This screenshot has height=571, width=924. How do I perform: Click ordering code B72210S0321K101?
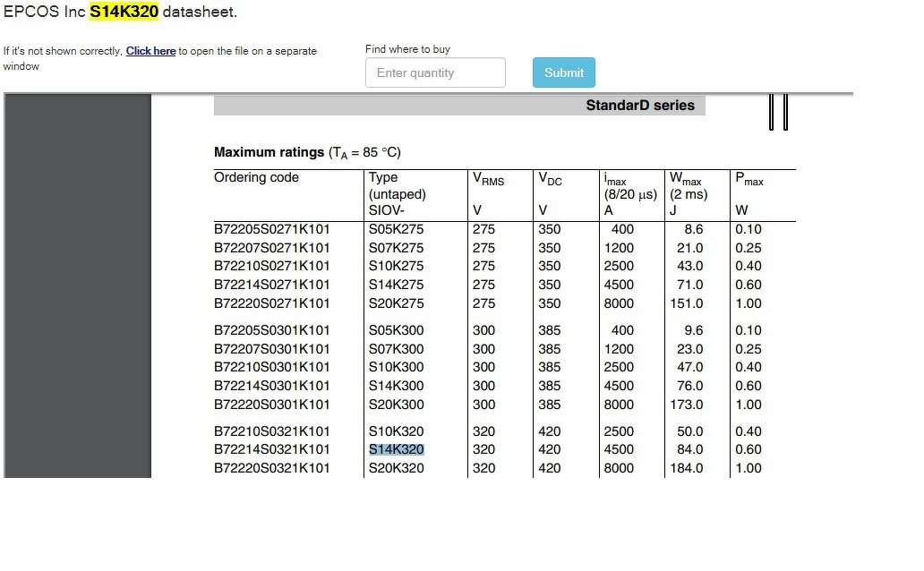click(x=271, y=431)
